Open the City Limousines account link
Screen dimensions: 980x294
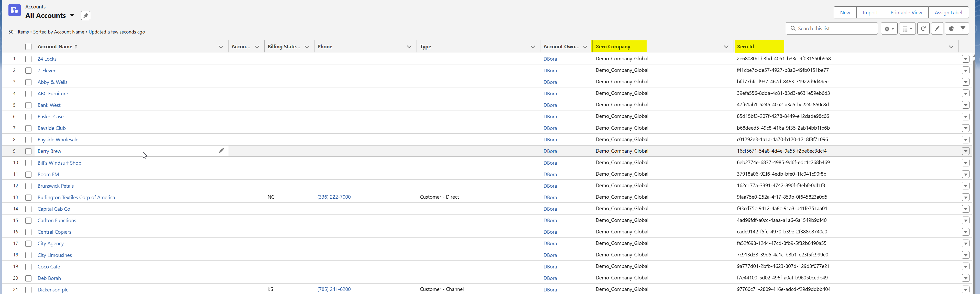point(55,255)
